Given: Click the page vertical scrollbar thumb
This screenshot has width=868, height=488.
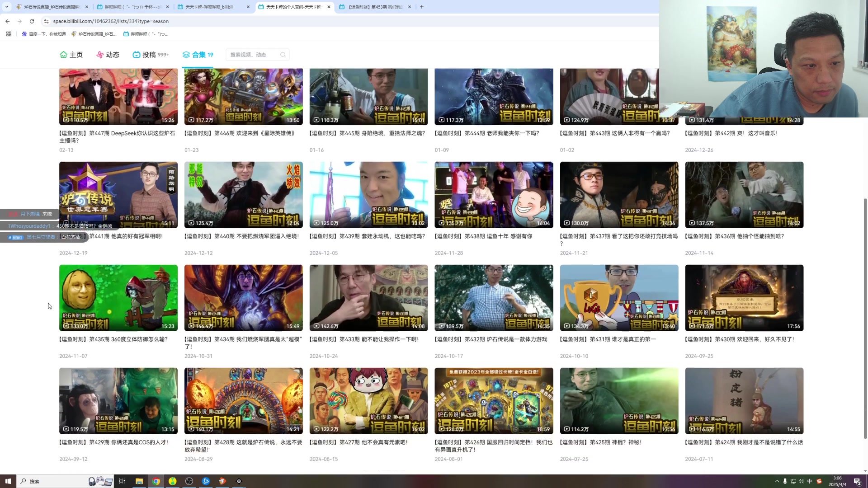Looking at the screenshot, I should point(865,319).
